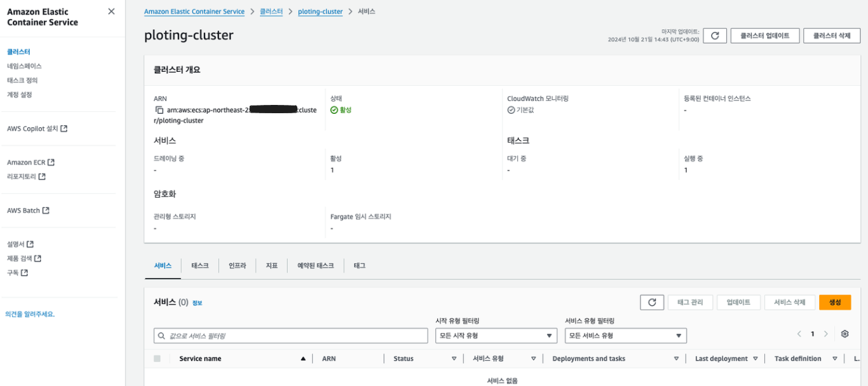Click the magnifier icon in the service filter
This screenshot has height=386, width=868.
pyautogui.click(x=161, y=336)
